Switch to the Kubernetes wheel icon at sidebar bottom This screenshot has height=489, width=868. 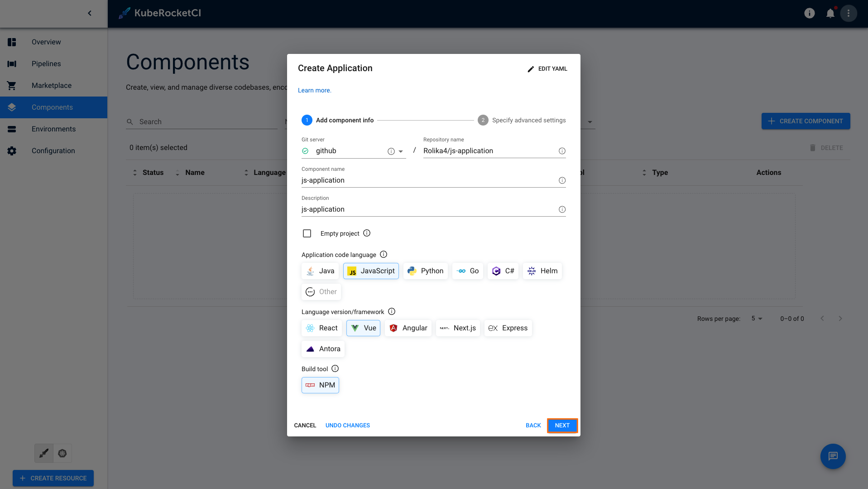pos(62,453)
